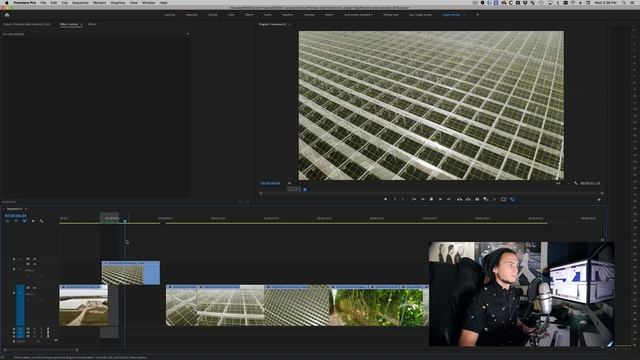
Task: Open the File menu
Action: coord(43,2)
